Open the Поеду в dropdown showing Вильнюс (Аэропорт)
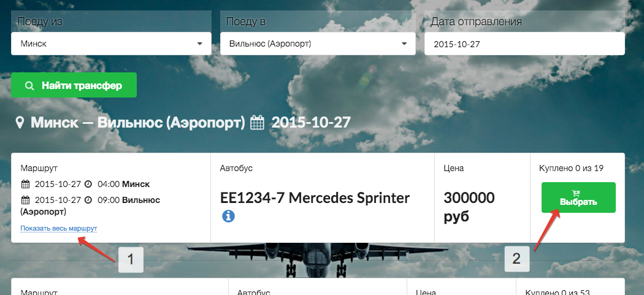The height and width of the screenshot is (295, 644). (x=318, y=44)
